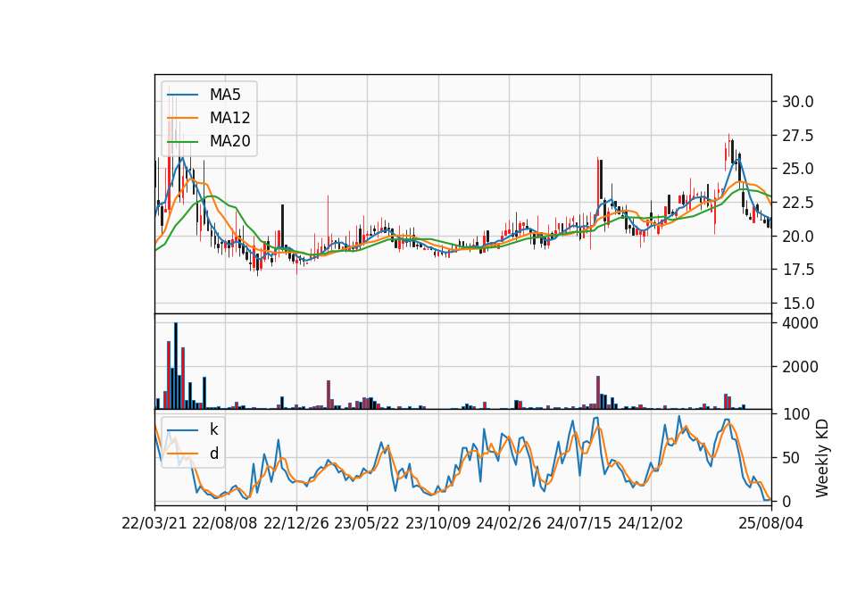Click the 25/08/04 date tick label
The height and width of the screenshot is (616, 857).
tap(770, 524)
